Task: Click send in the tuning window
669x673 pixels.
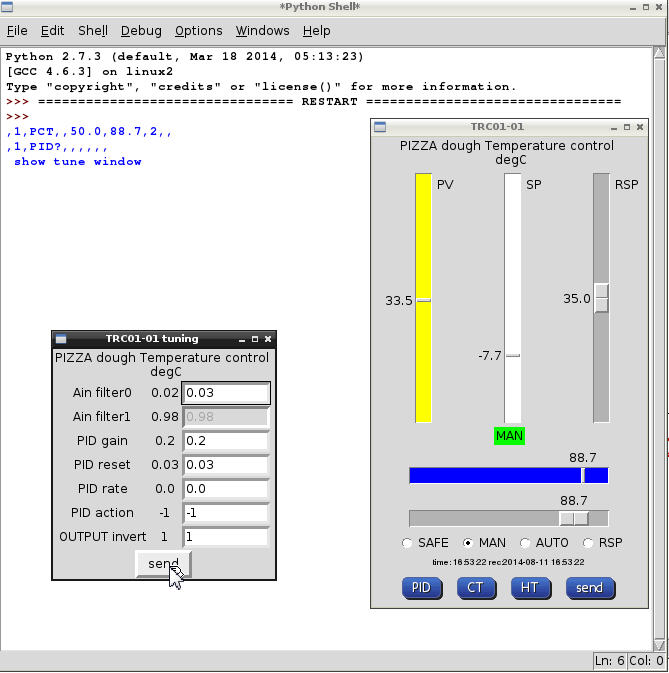Action: click(163, 564)
